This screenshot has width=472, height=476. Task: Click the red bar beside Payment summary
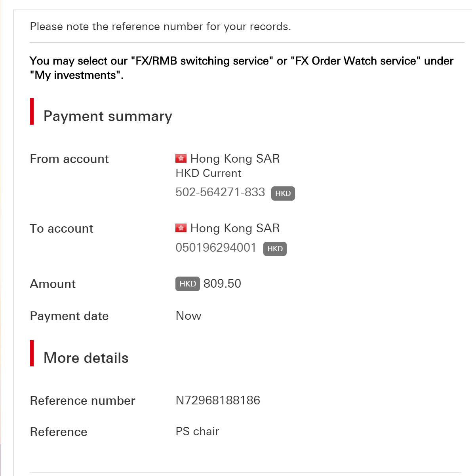[32, 112]
